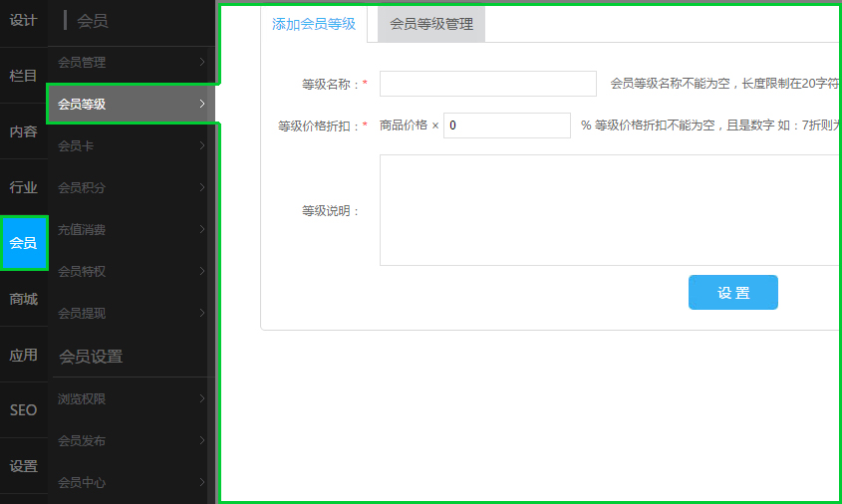Image resolution: width=842 pixels, height=504 pixels.
Task: Open the SEO sidebar section
Action: click(x=23, y=410)
